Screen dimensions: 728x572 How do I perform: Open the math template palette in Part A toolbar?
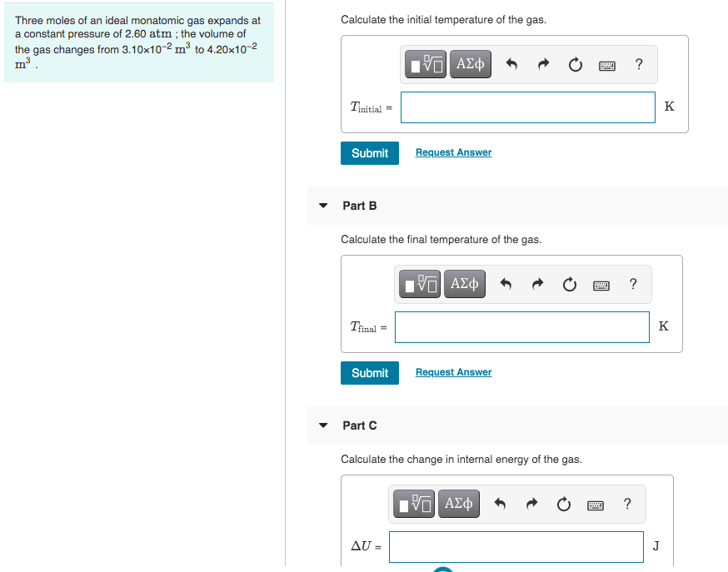pos(425,64)
